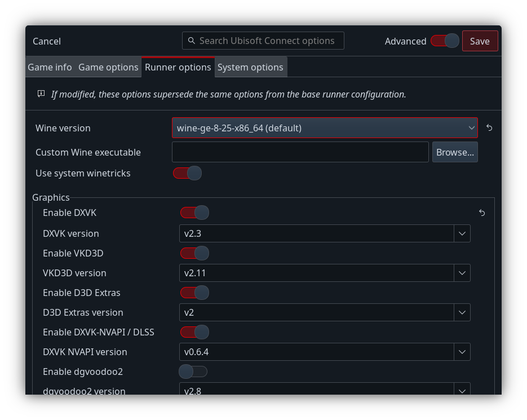Click the VKD3D version v2.11 field
Screen dimensions: 527x420
[317, 273]
